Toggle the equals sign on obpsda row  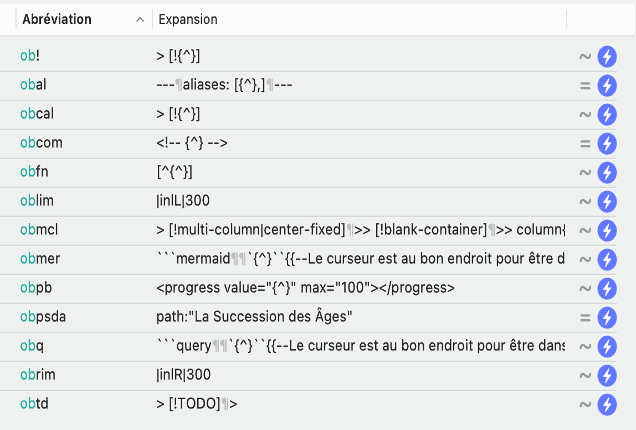[x=585, y=318]
